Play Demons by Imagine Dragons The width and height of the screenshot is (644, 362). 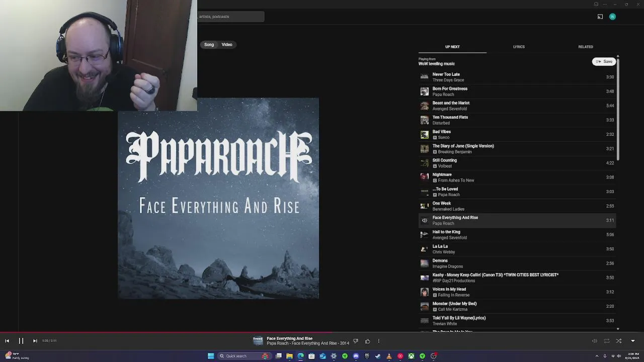[x=517, y=263]
